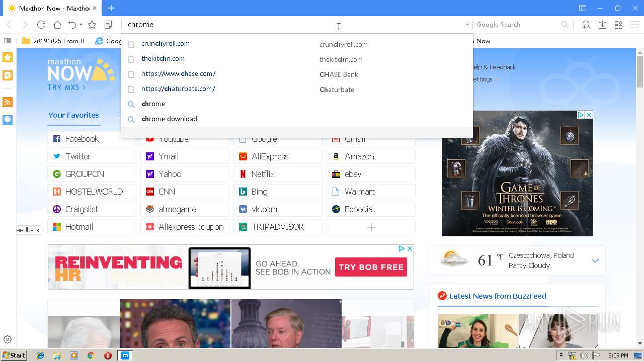This screenshot has width=644, height=362.
Task: Launch Chrome from the taskbar
Action: [91, 355]
